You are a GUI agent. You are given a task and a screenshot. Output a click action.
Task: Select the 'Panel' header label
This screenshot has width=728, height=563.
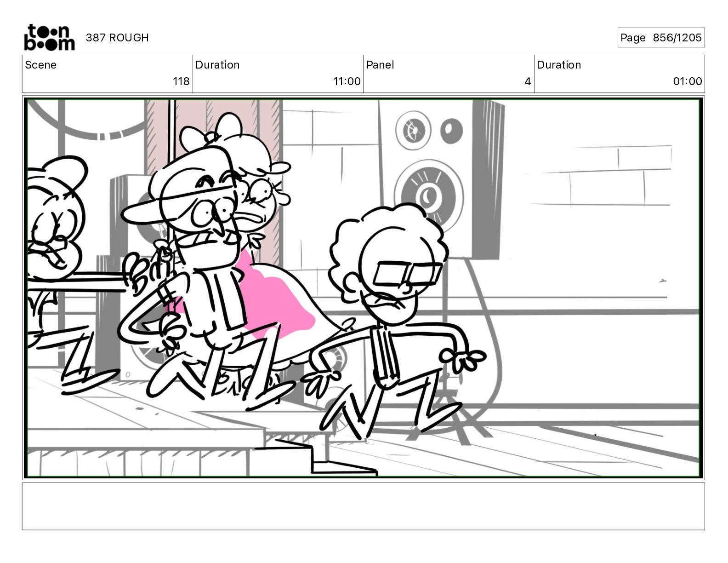[x=380, y=65]
